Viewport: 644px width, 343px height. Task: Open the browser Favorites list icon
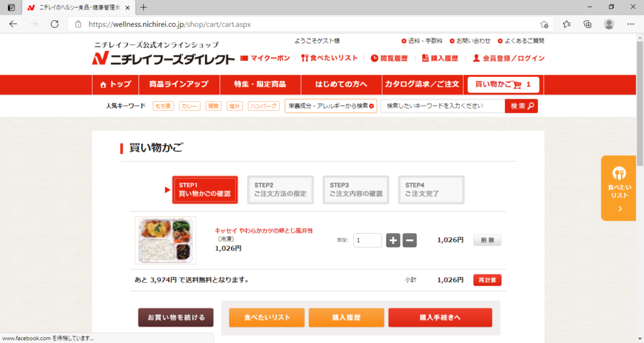(567, 24)
